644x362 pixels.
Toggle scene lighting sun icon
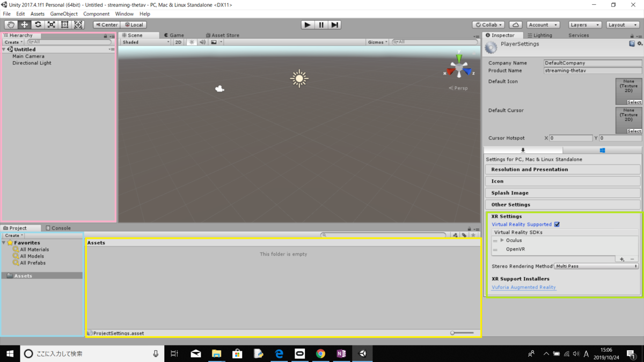coord(192,42)
